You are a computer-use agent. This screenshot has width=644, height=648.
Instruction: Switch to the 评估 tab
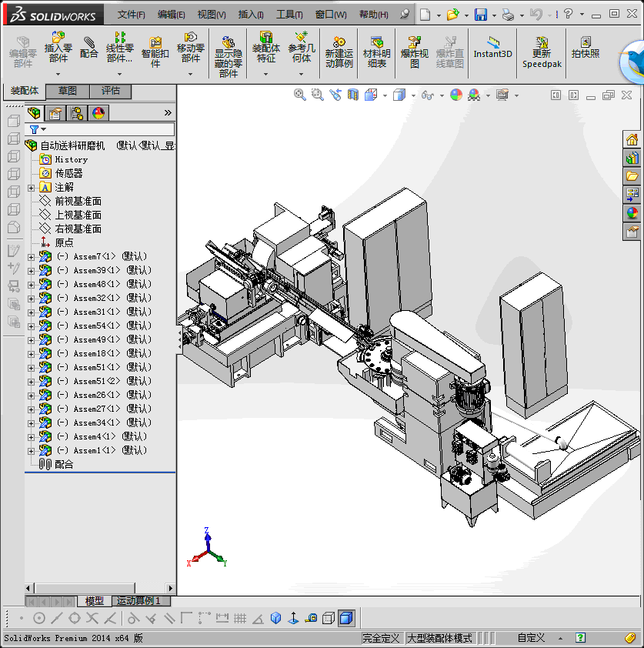110,91
